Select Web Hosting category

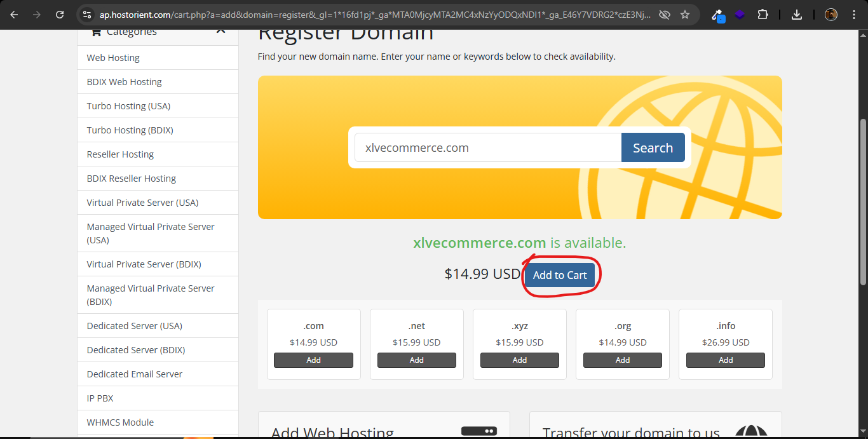(x=113, y=58)
